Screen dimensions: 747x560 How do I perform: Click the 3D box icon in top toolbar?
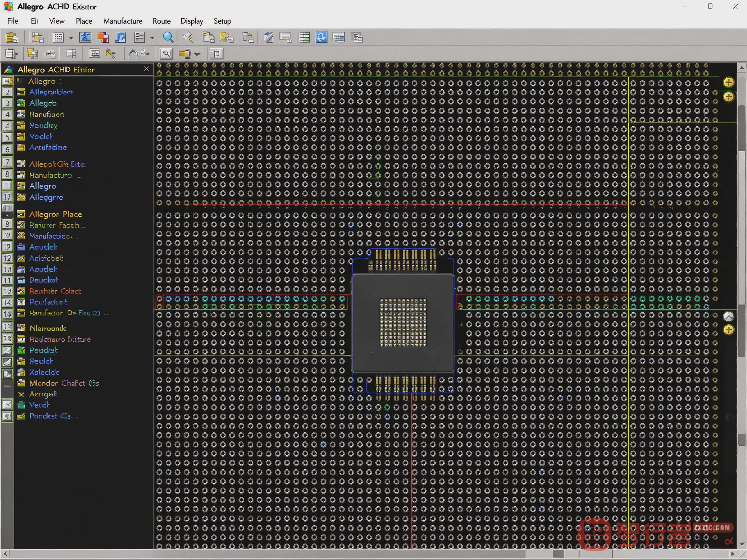pyautogui.click(x=268, y=37)
